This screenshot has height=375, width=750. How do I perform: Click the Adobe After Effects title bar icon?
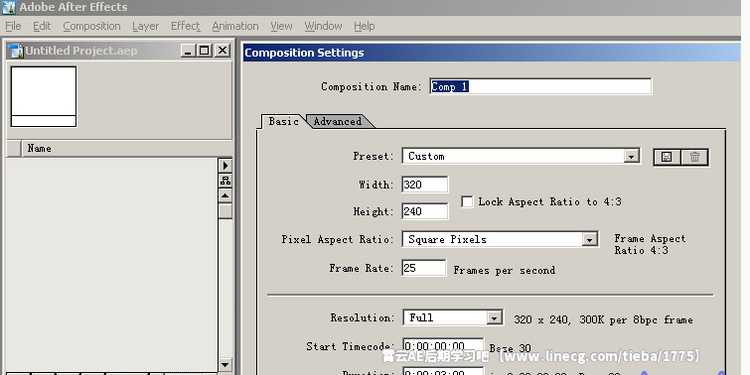(9, 7)
